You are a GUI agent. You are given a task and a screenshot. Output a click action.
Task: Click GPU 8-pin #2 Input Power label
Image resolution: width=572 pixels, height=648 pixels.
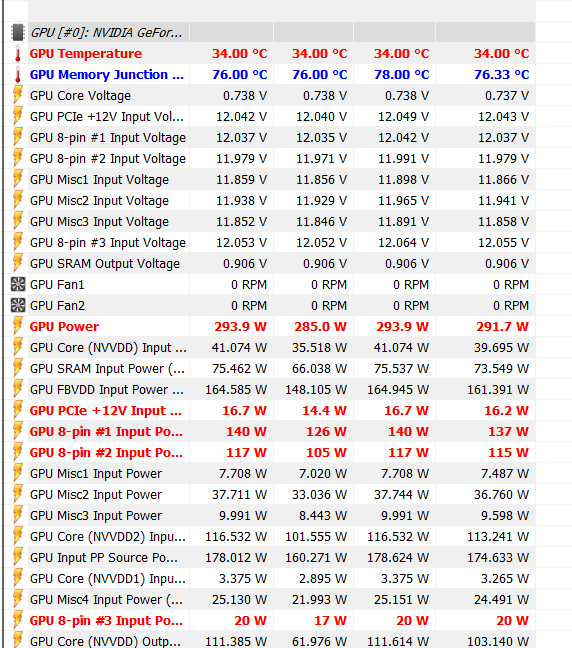pos(106,453)
